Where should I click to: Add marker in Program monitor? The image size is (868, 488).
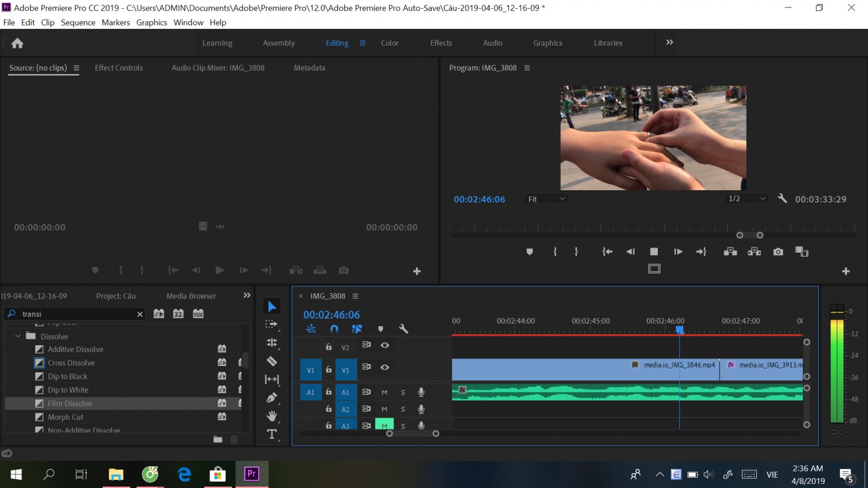[529, 252]
